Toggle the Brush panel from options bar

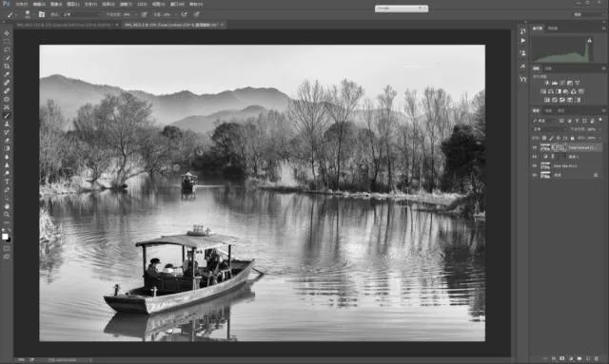pyautogui.click(x=42, y=14)
